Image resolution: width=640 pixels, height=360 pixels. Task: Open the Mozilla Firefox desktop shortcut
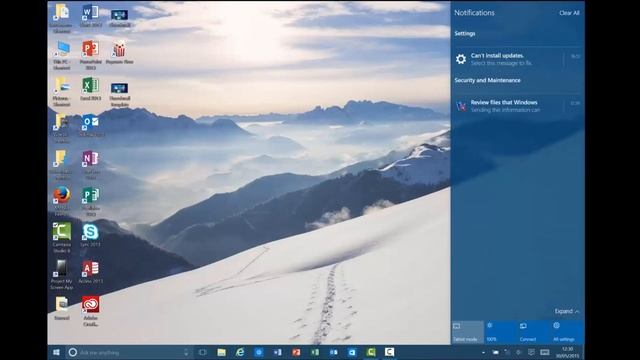(62, 201)
